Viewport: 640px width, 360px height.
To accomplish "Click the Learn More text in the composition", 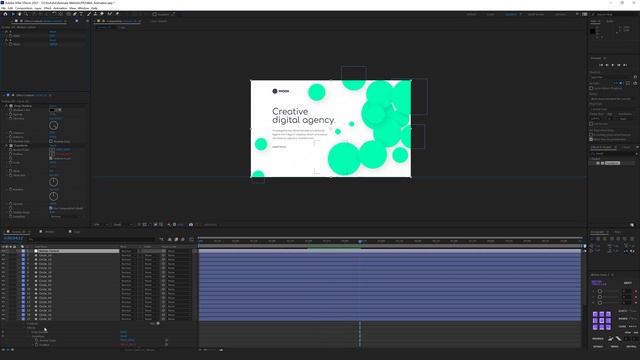I will (x=279, y=147).
